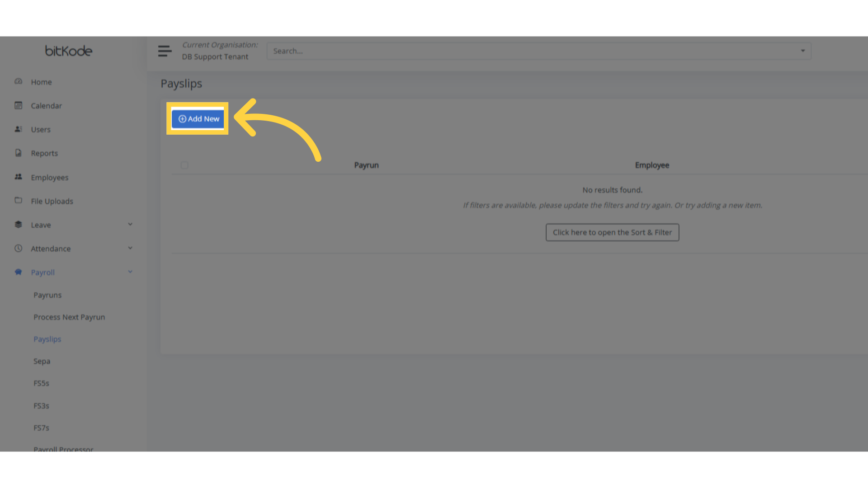Select the Process Next Payrun entry
Image resolution: width=868 pixels, height=488 pixels.
(69, 317)
